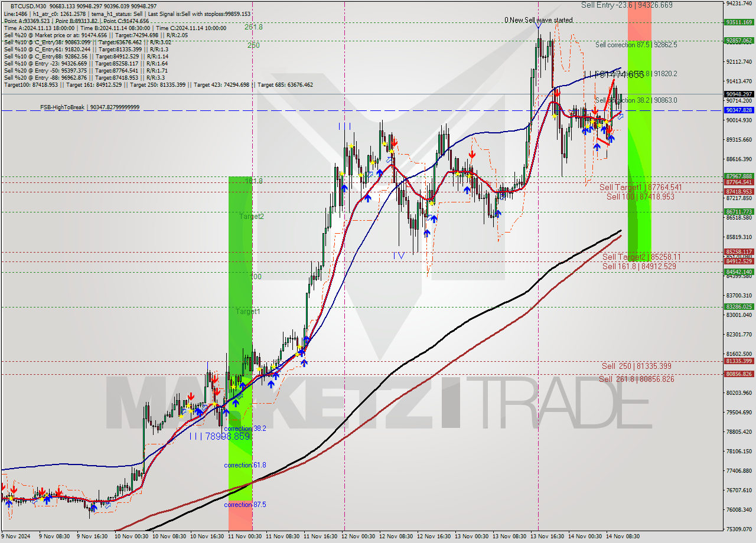The height and width of the screenshot is (543, 756).
Task: Click the green price tag 92857.062
Action: point(739,41)
